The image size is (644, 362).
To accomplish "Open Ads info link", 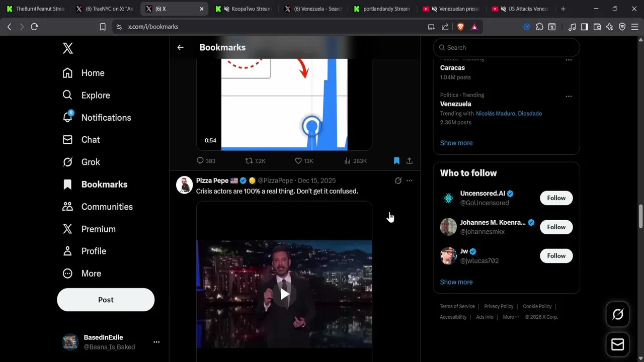I will (485, 317).
